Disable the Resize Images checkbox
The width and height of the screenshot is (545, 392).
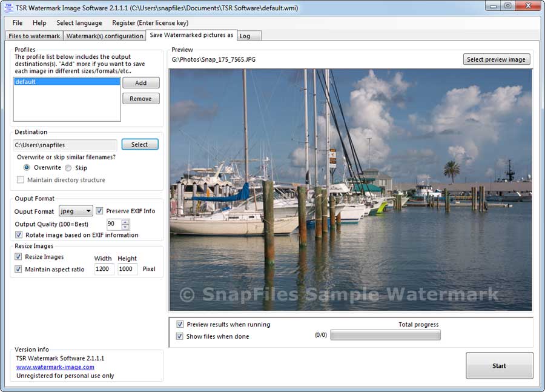pos(18,257)
